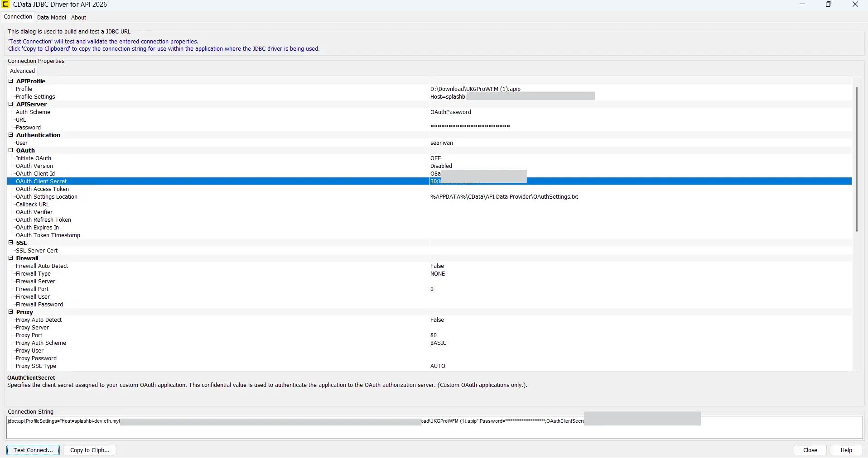This screenshot has height=458, width=868.
Task: Copy connection string to clipboard
Action: click(90, 450)
